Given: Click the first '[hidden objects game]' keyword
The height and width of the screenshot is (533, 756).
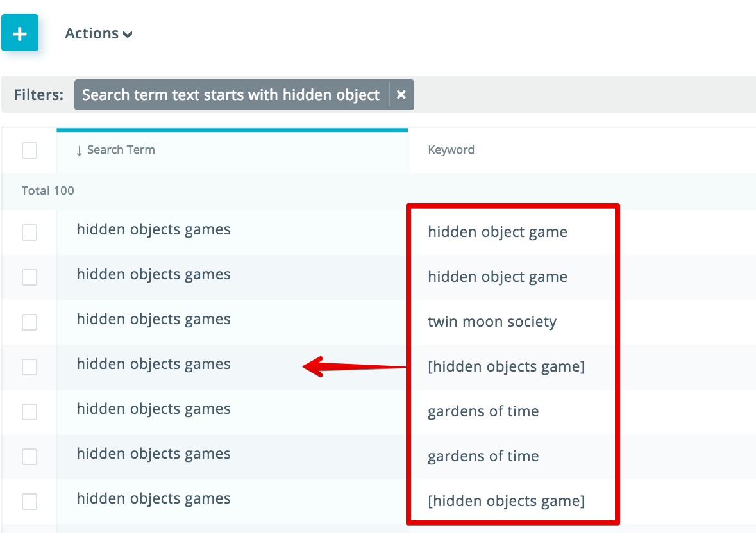Looking at the screenshot, I should click(506, 366).
